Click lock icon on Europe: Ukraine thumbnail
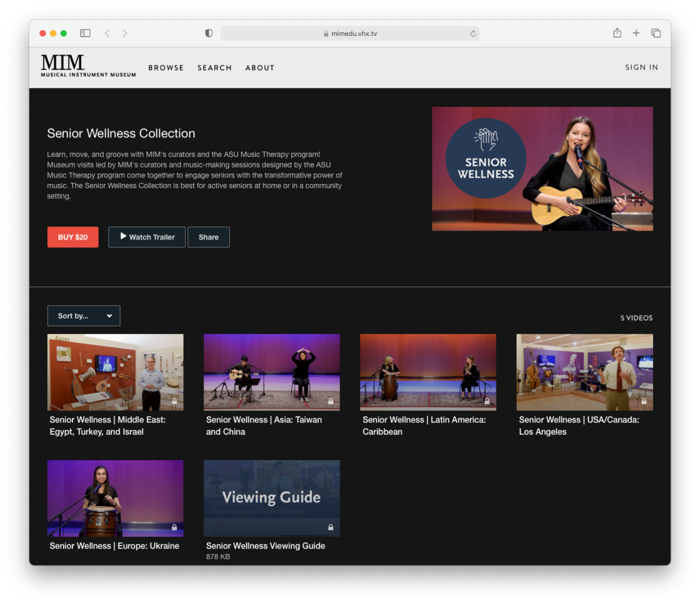This screenshot has width=700, height=604. [x=175, y=527]
